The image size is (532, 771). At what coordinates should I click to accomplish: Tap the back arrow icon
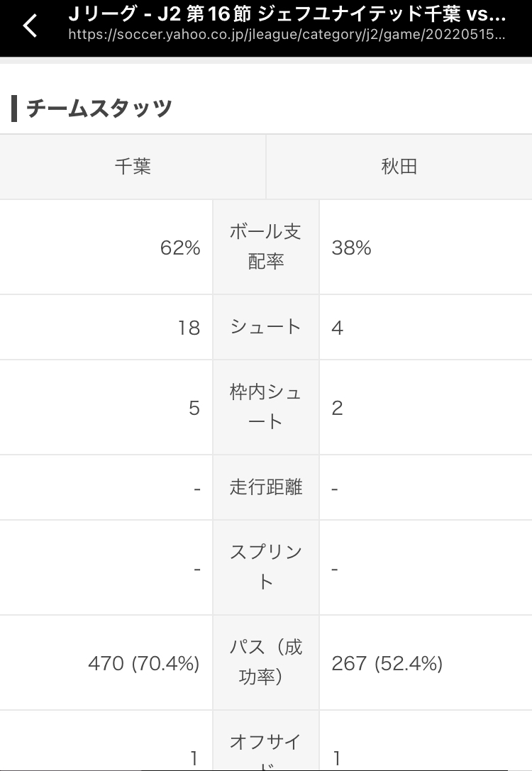pyautogui.click(x=29, y=26)
